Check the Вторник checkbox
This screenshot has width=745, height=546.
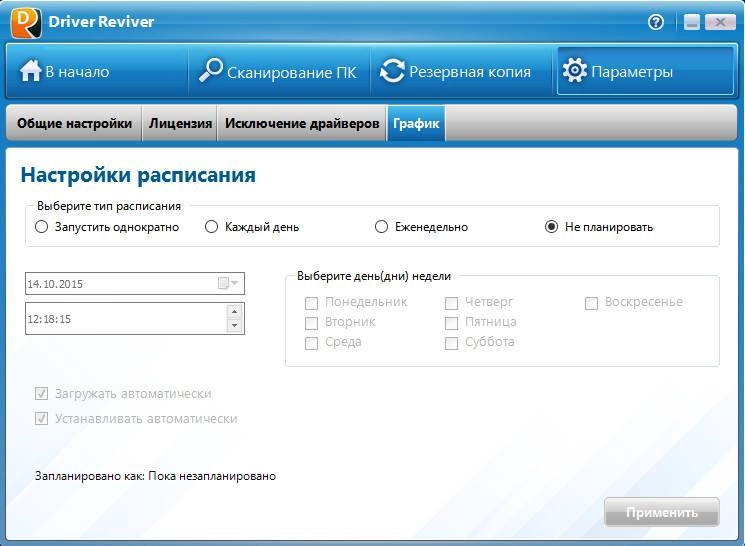(311, 323)
